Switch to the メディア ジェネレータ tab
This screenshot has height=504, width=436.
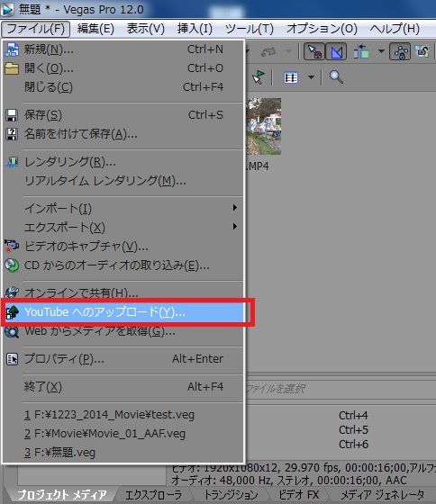pyautogui.click(x=382, y=495)
